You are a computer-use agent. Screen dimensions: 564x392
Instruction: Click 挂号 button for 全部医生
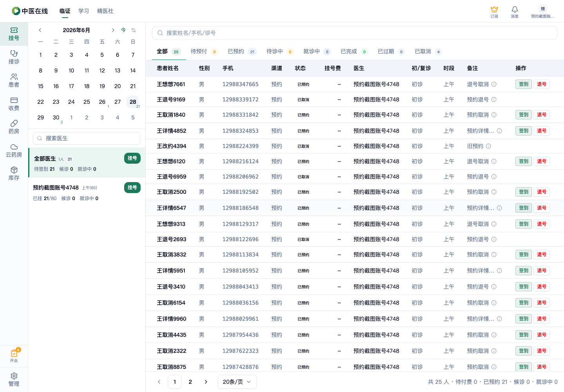point(132,158)
